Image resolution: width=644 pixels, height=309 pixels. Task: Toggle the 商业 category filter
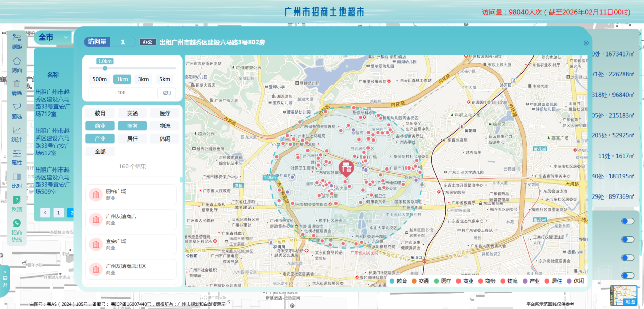(x=100, y=126)
